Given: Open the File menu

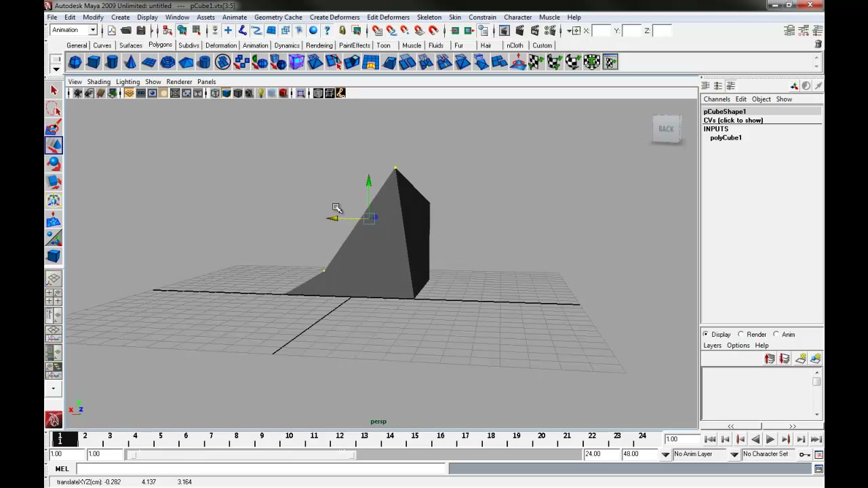Looking at the screenshot, I should [52, 17].
